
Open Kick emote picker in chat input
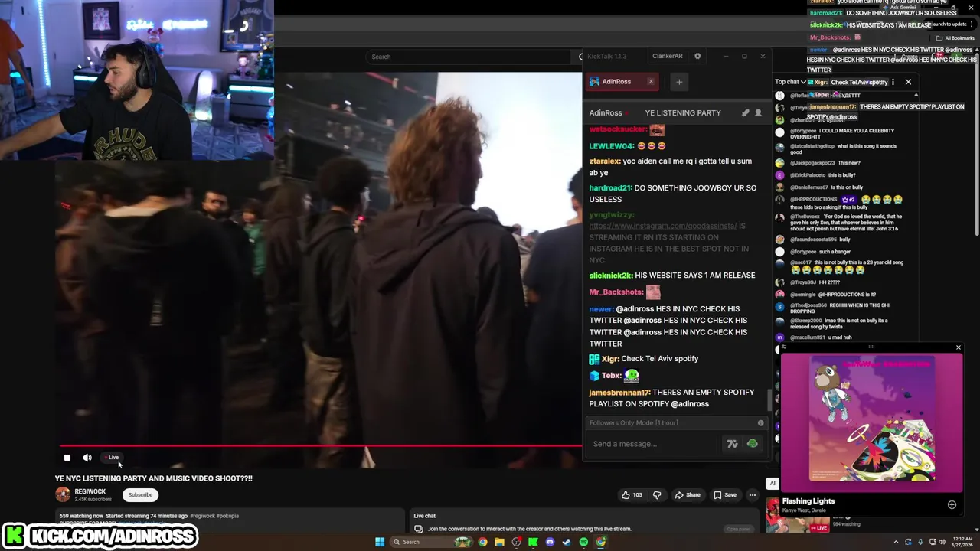tap(752, 444)
